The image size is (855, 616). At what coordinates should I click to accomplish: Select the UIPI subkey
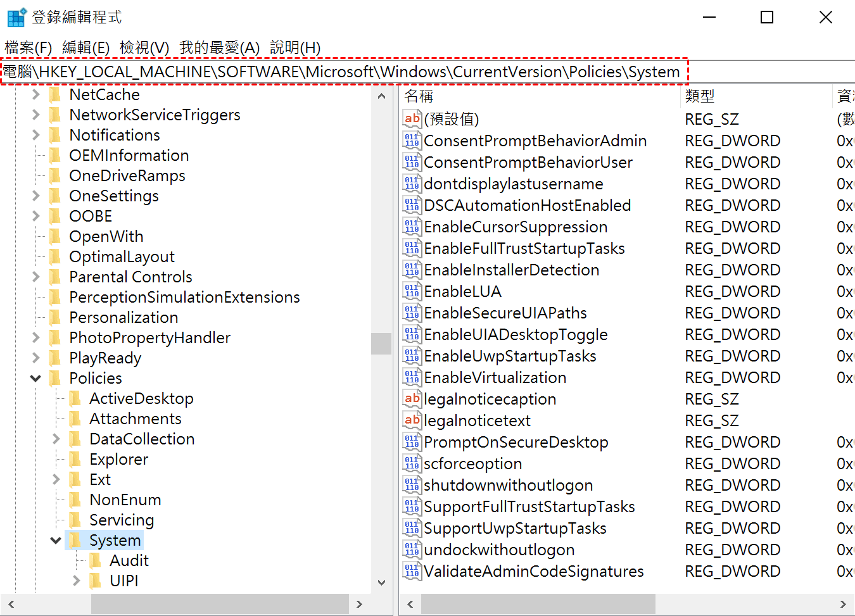(124, 581)
